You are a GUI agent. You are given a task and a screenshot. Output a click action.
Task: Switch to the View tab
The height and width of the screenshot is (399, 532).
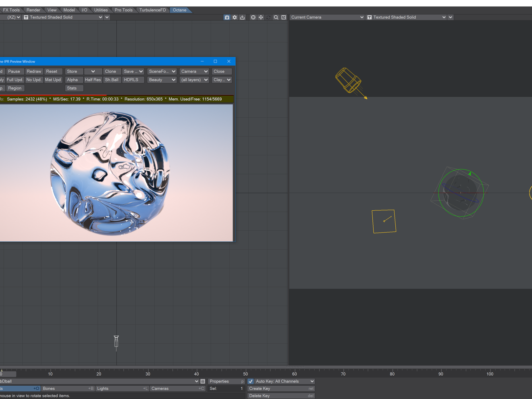pos(52,10)
